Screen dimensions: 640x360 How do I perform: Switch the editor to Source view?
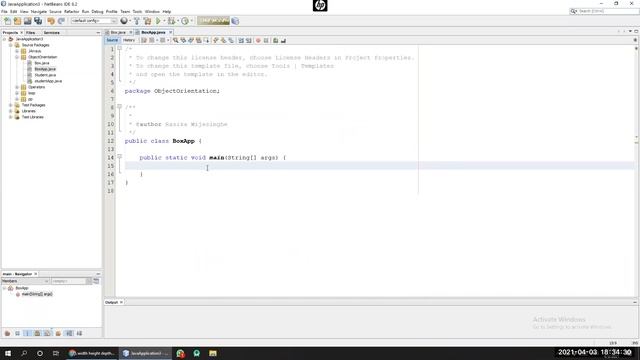pyautogui.click(x=112, y=40)
